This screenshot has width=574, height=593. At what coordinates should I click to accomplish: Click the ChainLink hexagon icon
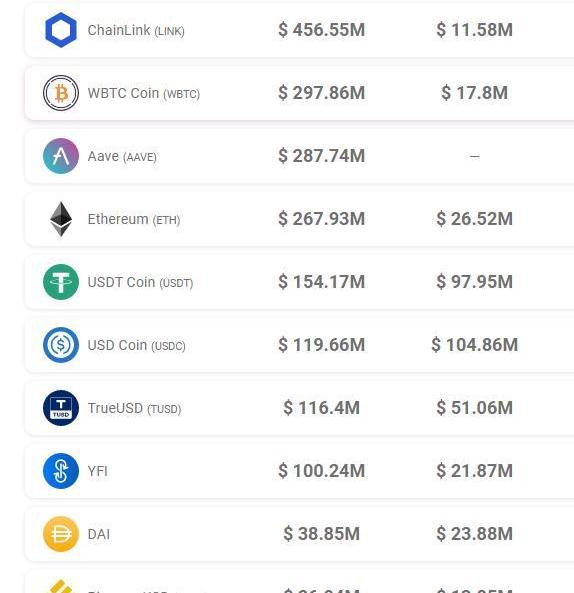[61, 30]
